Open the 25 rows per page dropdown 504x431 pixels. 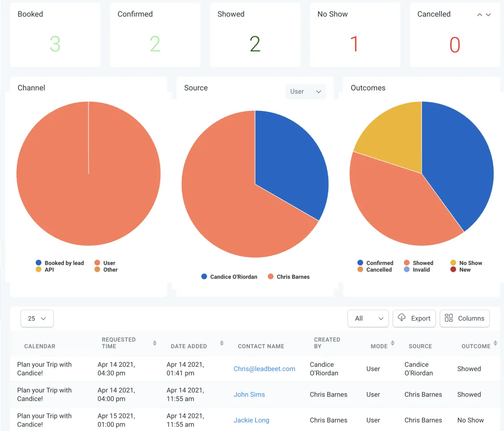(37, 318)
